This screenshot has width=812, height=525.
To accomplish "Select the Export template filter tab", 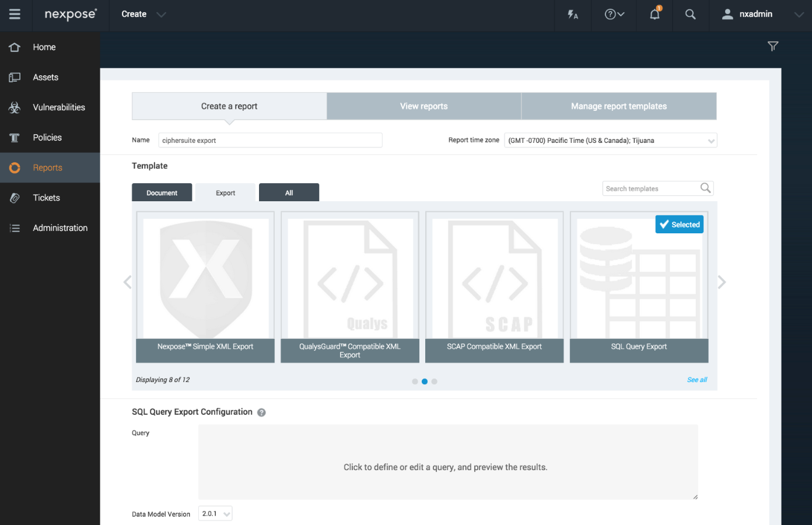I will (x=225, y=192).
